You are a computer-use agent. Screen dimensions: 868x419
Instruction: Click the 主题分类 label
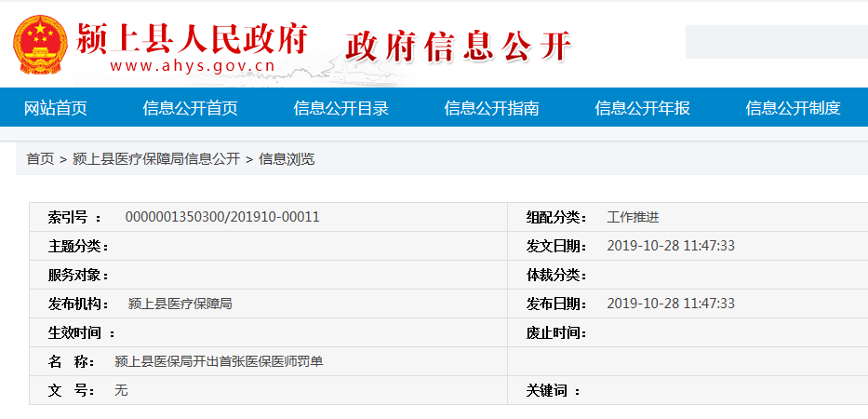coord(78,246)
